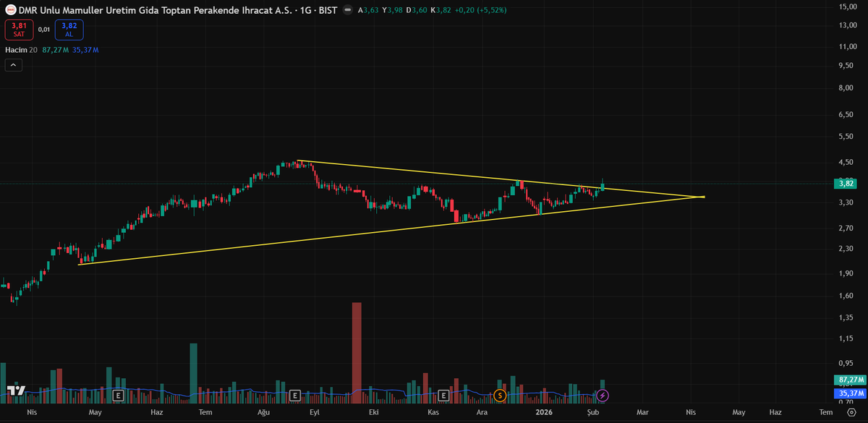Click the 87,27M value in Hacim legend
This screenshot has width=868, height=423.
point(56,50)
